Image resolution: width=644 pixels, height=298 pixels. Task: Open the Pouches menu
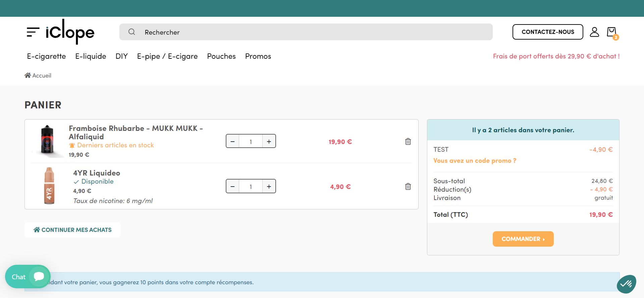click(x=221, y=56)
